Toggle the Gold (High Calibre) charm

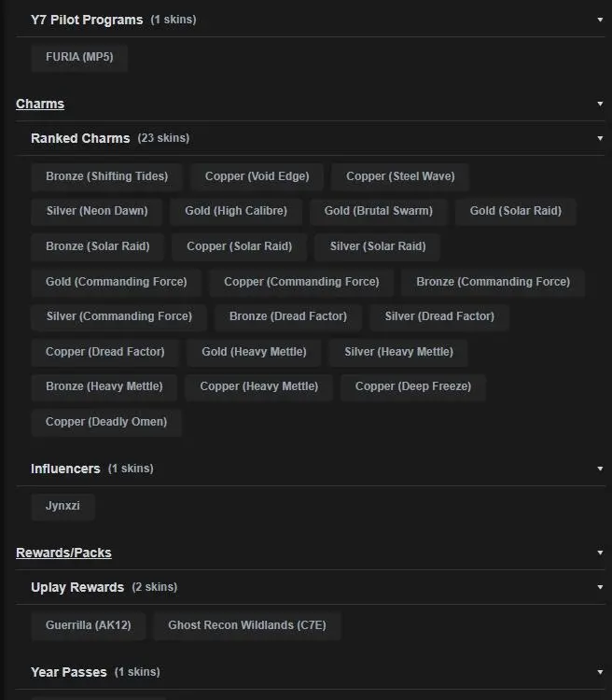coord(236,211)
